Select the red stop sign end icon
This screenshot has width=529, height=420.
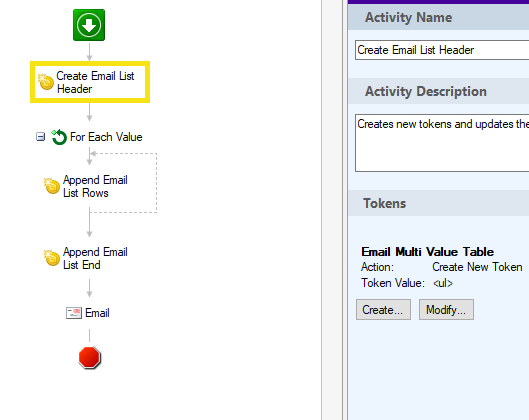[x=89, y=357]
